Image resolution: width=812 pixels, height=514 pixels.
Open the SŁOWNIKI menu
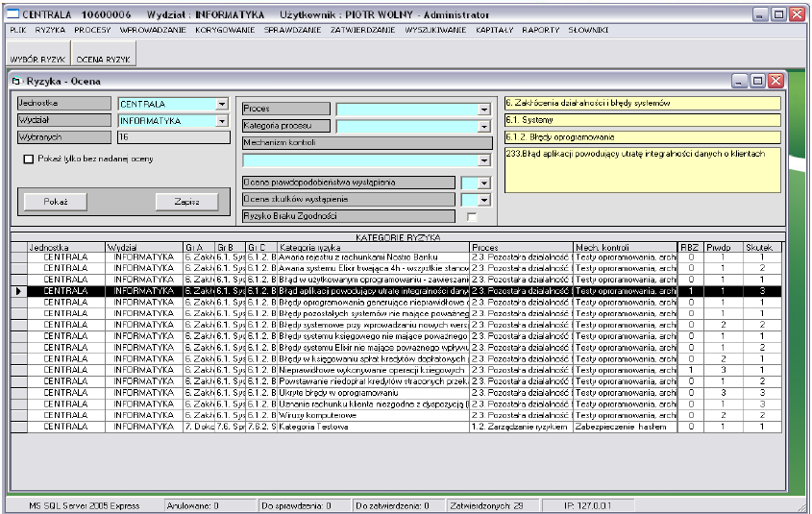(x=588, y=30)
